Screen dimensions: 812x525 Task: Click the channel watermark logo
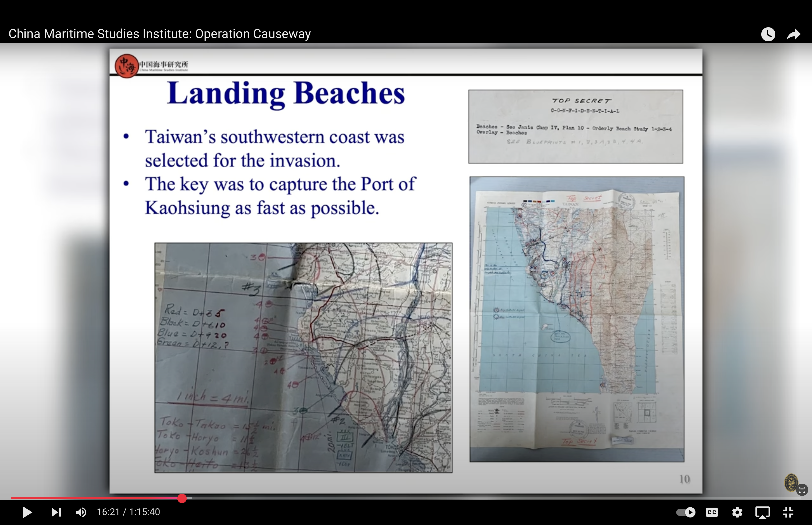coord(791,482)
